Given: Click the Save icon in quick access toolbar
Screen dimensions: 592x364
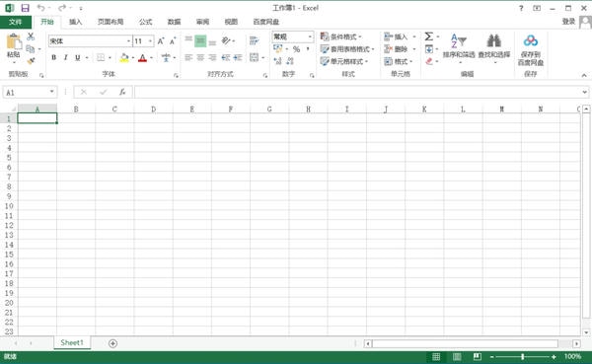Looking at the screenshot, I should pos(25,8).
